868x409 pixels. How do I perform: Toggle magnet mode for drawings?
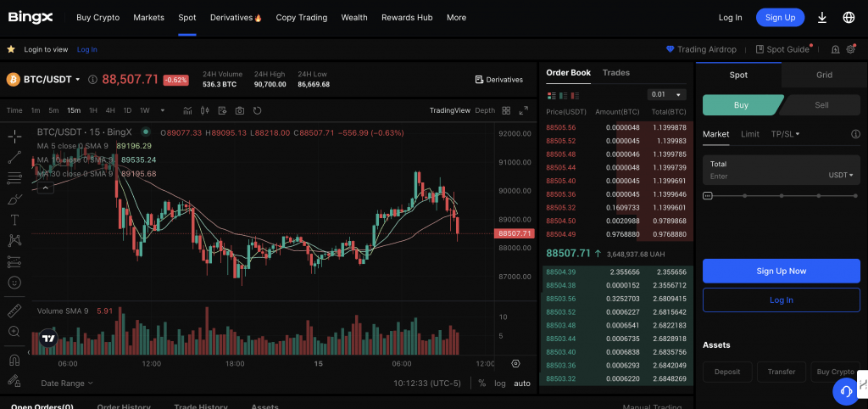pyautogui.click(x=15, y=360)
